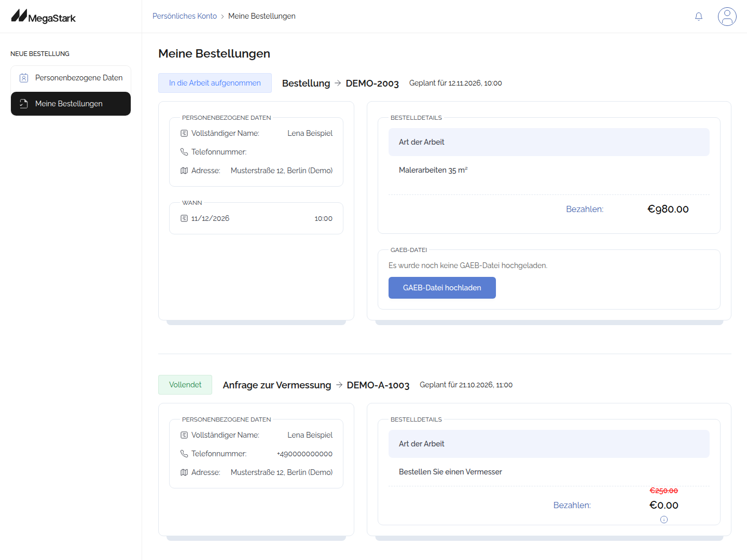Open Personenbezogene Daten menu item
This screenshot has height=560, width=747.
click(x=71, y=78)
